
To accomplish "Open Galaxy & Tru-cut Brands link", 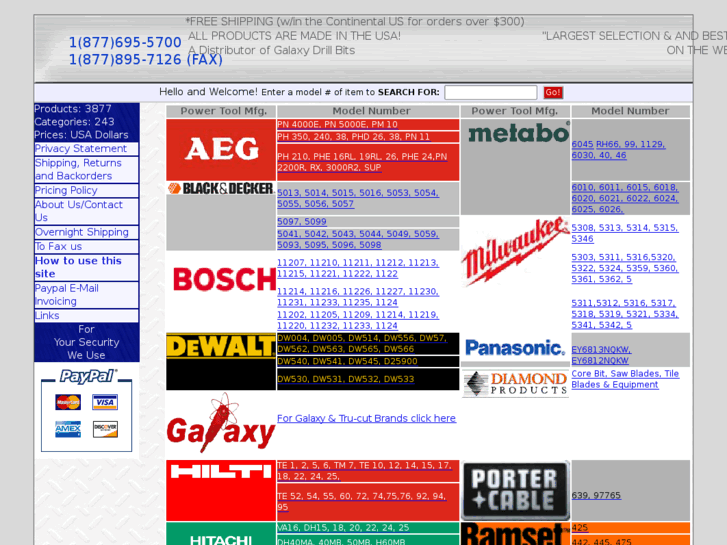I will click(x=366, y=418).
